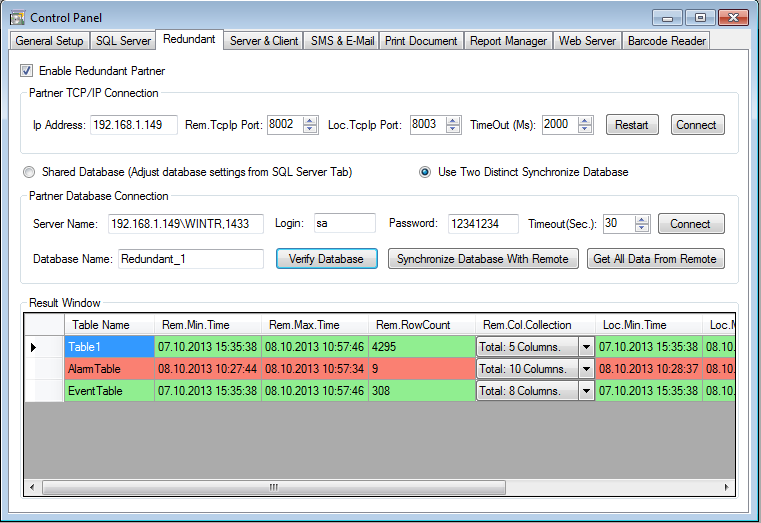
Task: Choose Use Two Distinct Synchronize Database
Action: click(424, 172)
